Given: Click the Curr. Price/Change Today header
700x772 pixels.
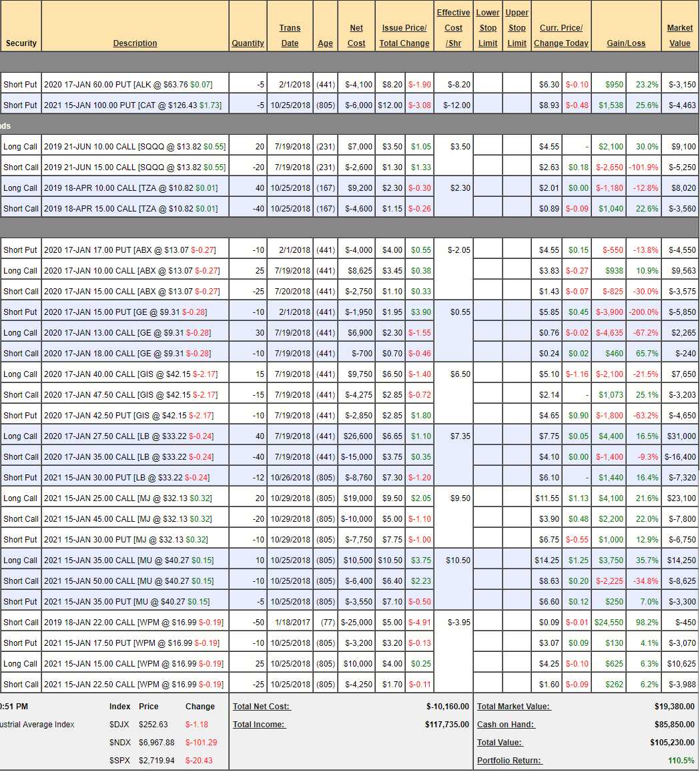Looking at the screenshot, I should (561, 35).
